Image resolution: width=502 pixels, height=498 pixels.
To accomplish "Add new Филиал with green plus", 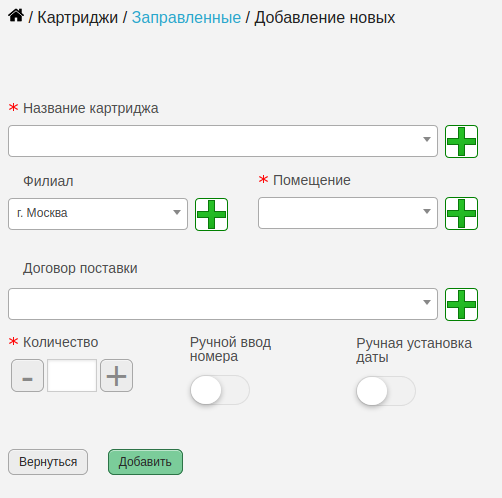I will pyautogui.click(x=211, y=214).
